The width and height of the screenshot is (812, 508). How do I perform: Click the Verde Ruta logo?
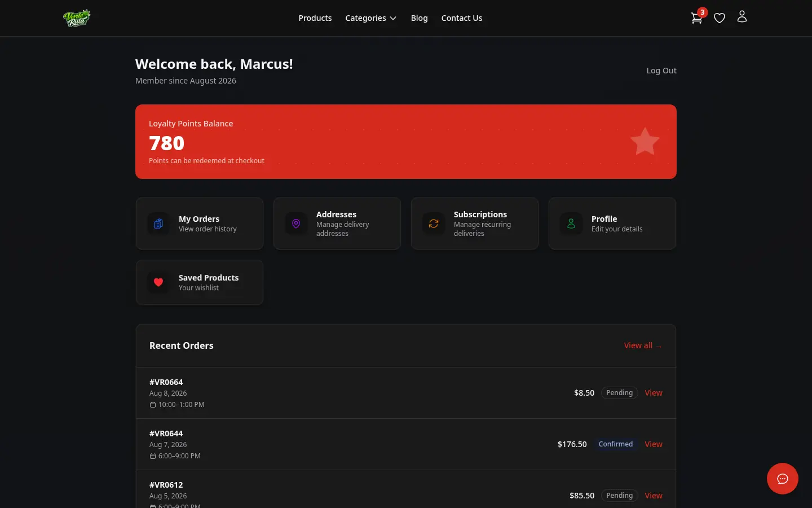pos(77,18)
